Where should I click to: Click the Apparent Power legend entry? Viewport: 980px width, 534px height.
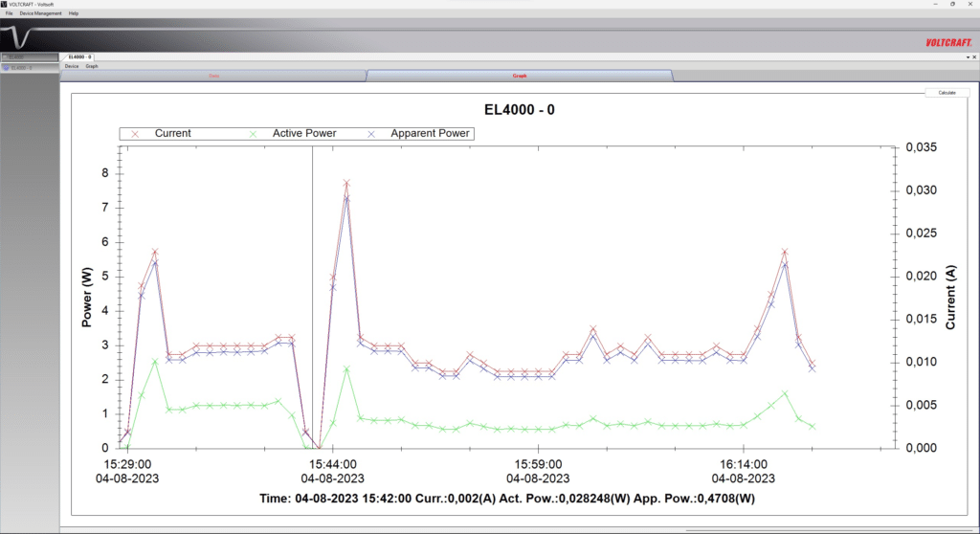pyautogui.click(x=430, y=133)
